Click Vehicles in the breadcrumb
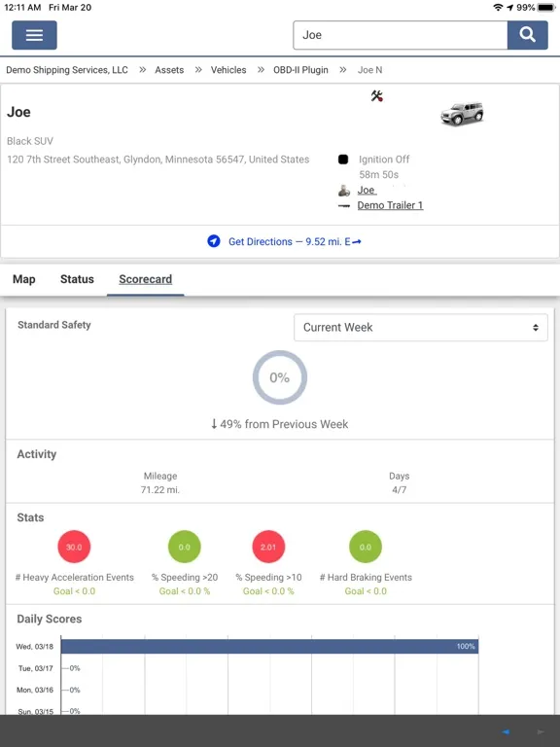The image size is (560, 747). pyautogui.click(x=228, y=70)
